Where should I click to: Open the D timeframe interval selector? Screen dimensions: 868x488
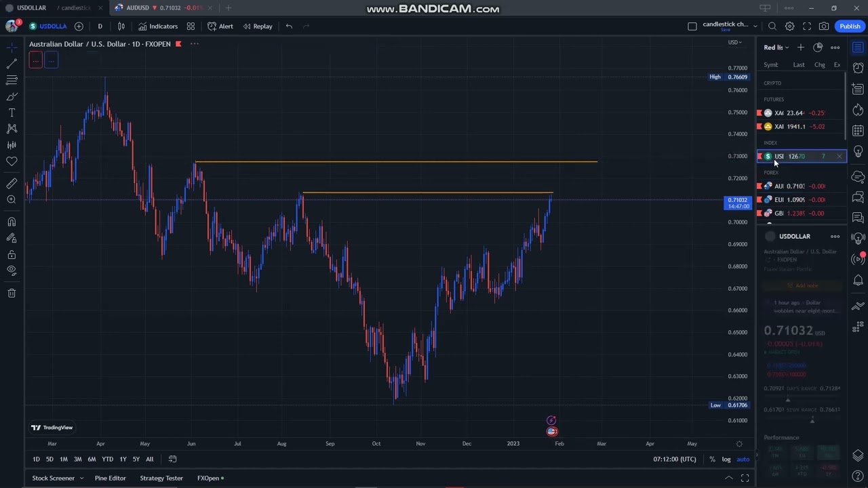(x=100, y=26)
